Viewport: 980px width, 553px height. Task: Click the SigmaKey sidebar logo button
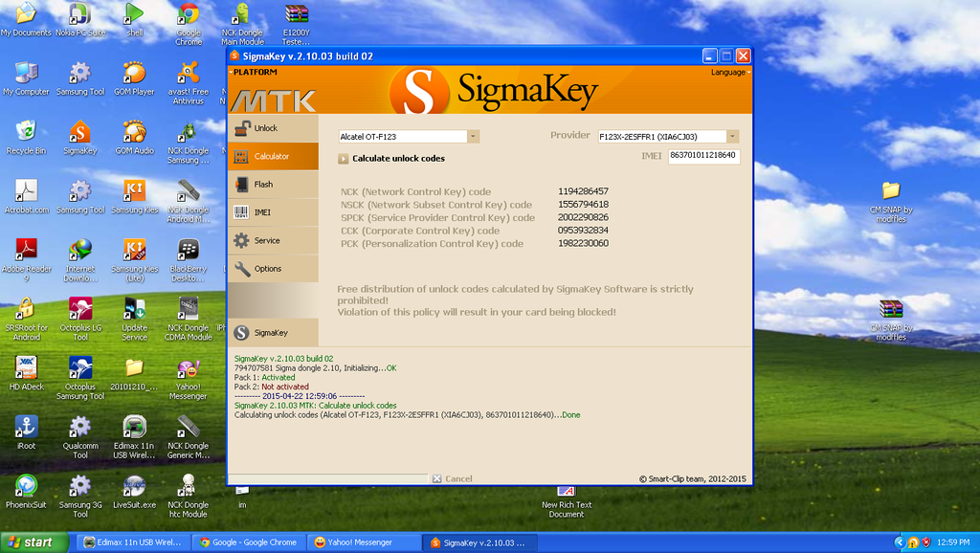tap(270, 333)
